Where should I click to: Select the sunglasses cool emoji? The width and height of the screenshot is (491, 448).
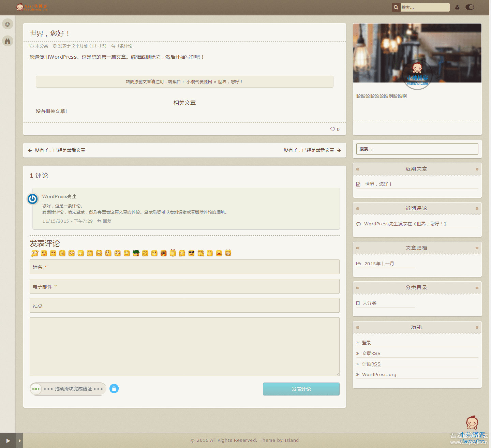tap(191, 253)
